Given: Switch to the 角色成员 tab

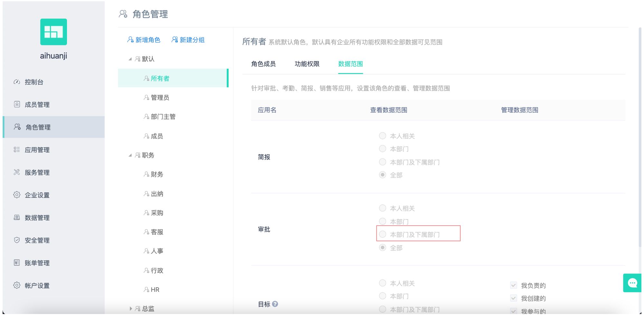Looking at the screenshot, I should (263, 64).
